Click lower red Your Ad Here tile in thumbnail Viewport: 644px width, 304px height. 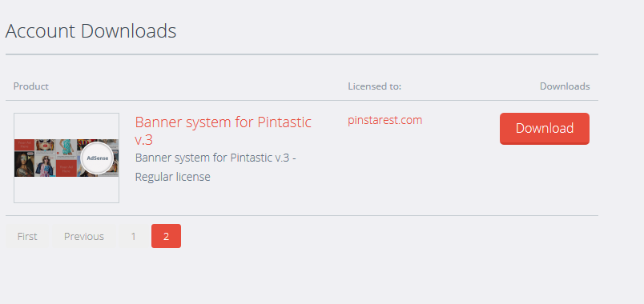coord(66,168)
